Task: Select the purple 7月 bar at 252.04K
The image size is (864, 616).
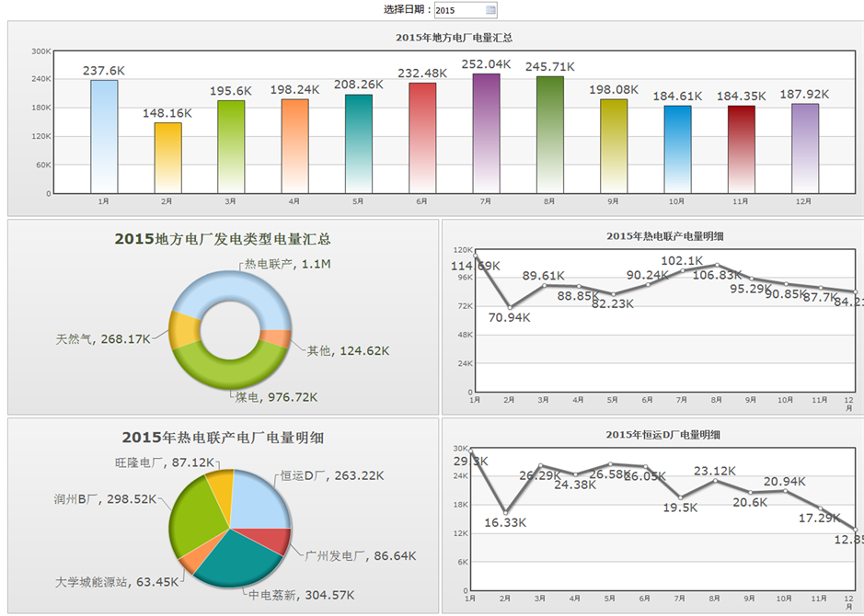Action: coord(486,133)
